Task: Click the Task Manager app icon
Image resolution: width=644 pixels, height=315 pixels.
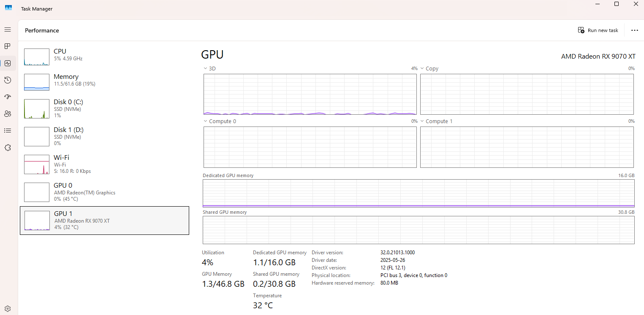Action: pyautogui.click(x=8, y=8)
